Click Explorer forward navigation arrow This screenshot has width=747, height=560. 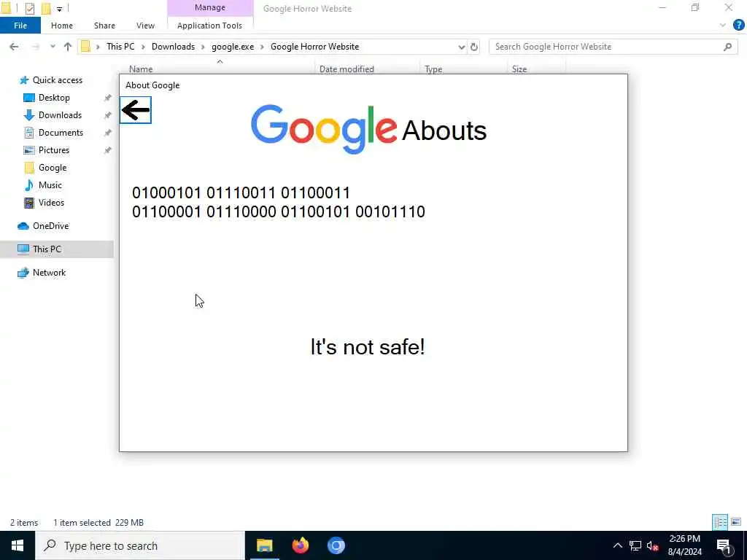point(35,47)
